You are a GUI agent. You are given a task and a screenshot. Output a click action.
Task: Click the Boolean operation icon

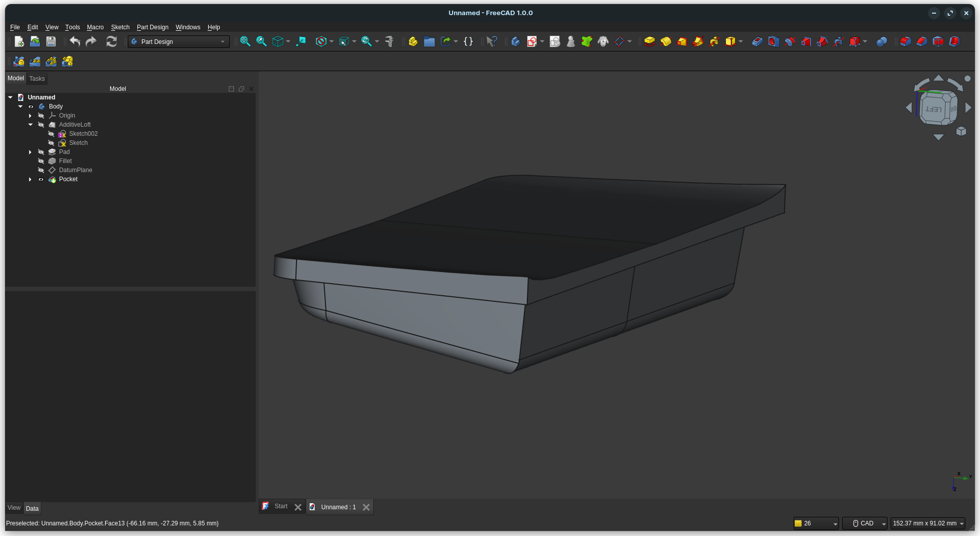click(x=881, y=41)
